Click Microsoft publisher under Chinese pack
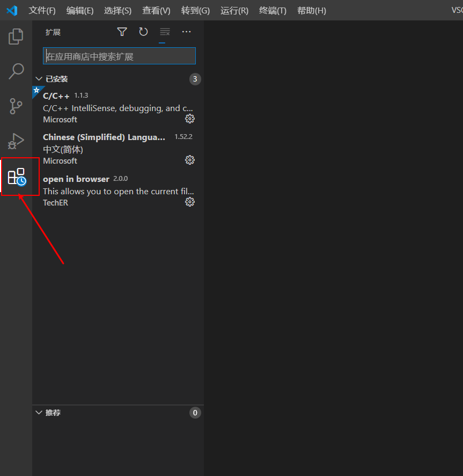 point(60,161)
